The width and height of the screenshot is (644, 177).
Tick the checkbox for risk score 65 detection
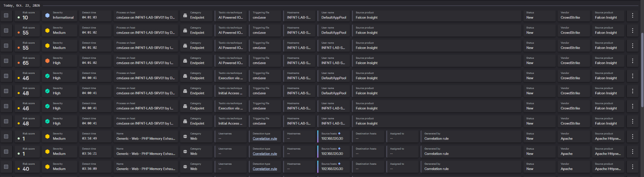tap(6, 61)
